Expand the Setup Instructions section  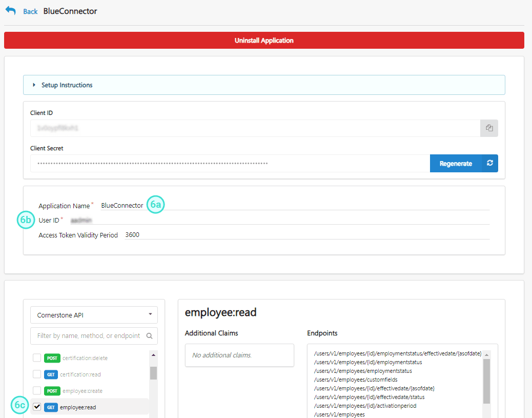[264, 85]
